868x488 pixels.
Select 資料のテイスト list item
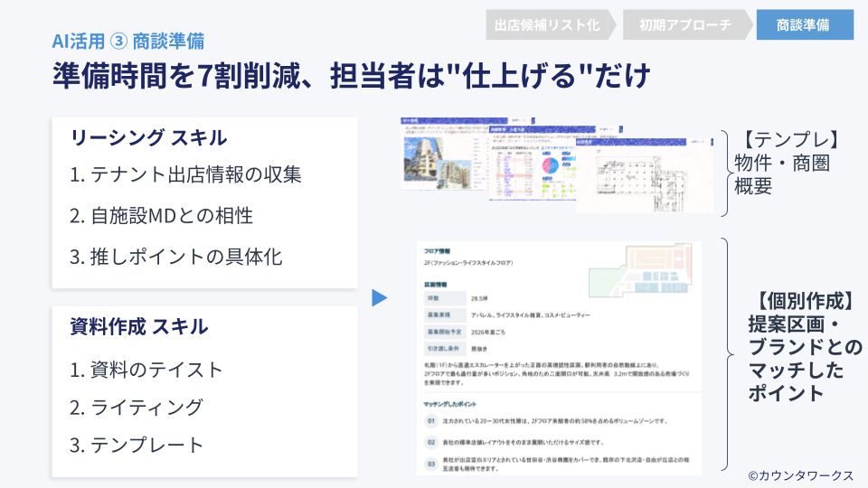[146, 369]
